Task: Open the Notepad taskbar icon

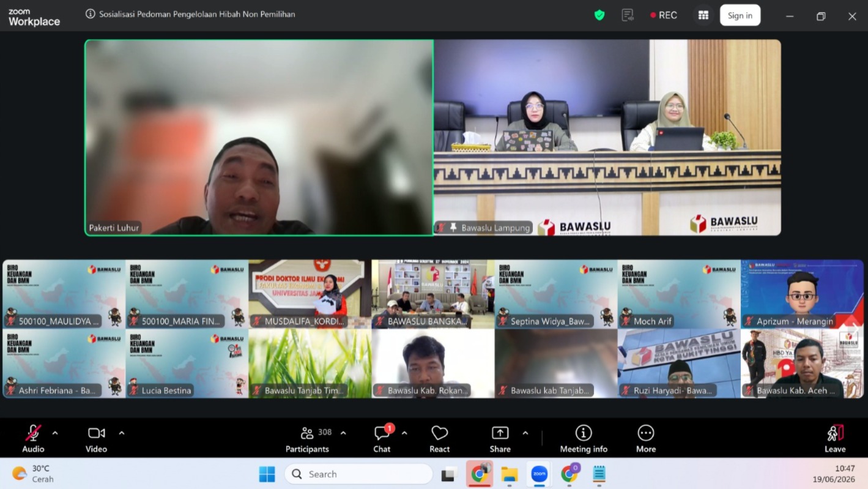Action: click(599, 474)
